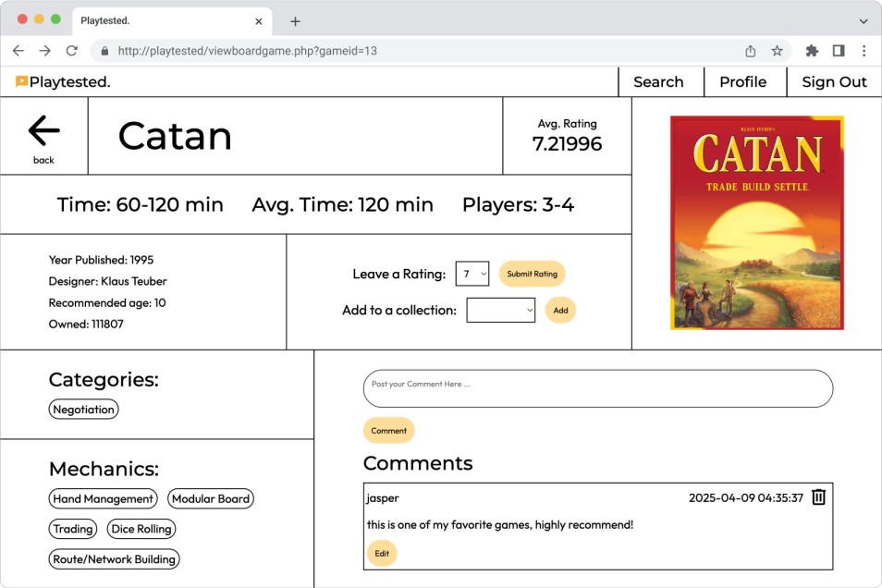The image size is (882, 588).
Task: Click the share page icon
Action: 750,51
